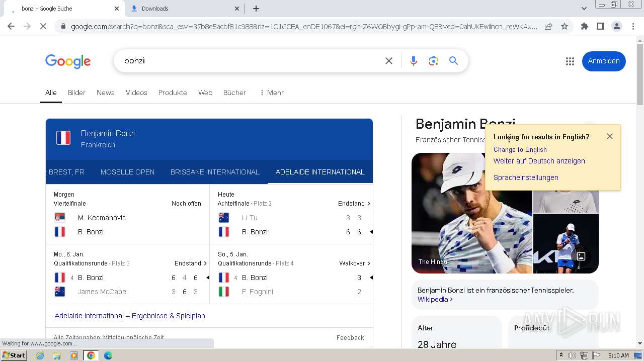Stop loading the page
This screenshot has width=644, height=362.
43,26
